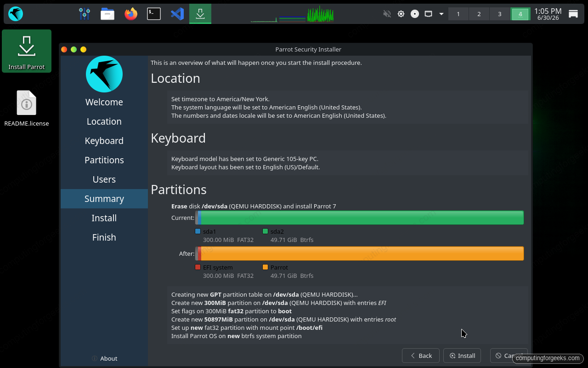Switch to workspace 2
Viewport: 588px width, 368px height.
click(479, 14)
